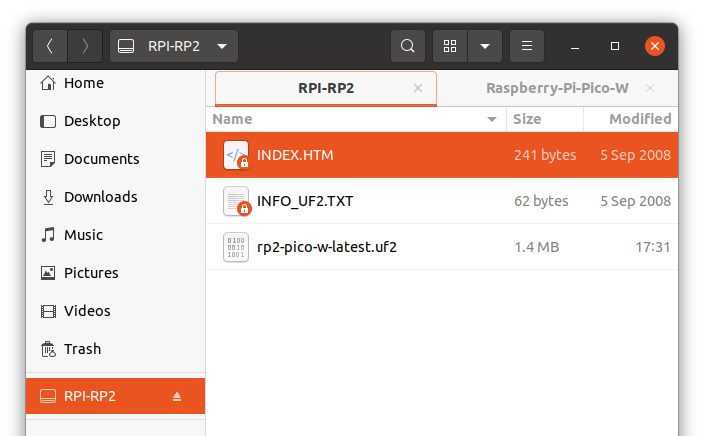The width and height of the screenshot is (704, 436).
Task: Click the RPI-RP2 sidebar drive icon
Action: pos(48,396)
